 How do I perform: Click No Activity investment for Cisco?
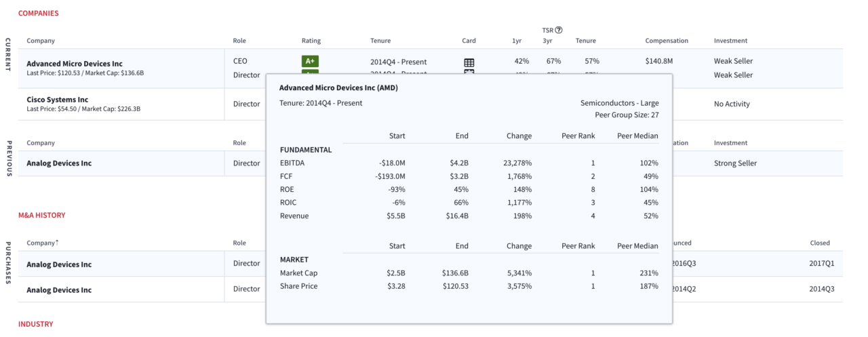click(732, 104)
